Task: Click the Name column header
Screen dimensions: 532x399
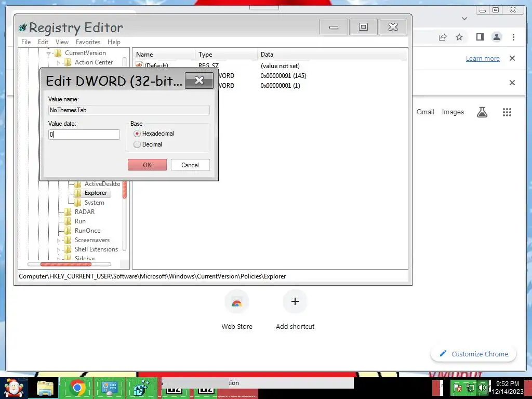Action: (x=164, y=54)
